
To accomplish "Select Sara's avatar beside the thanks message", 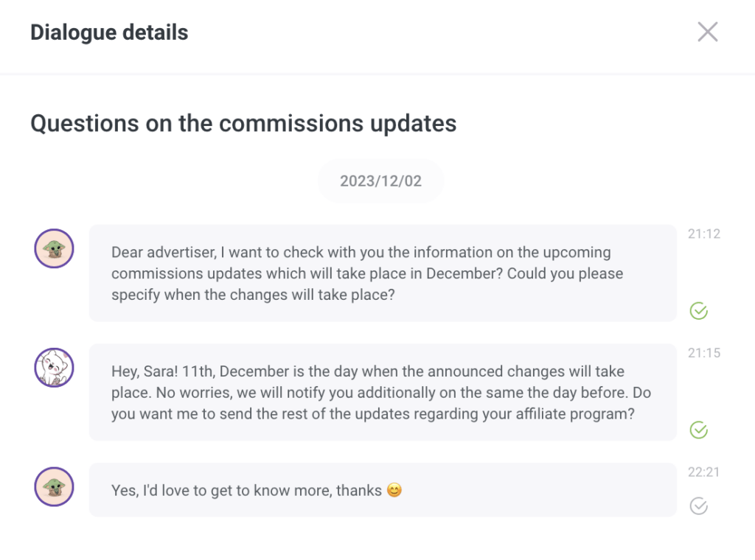I will tap(53, 487).
